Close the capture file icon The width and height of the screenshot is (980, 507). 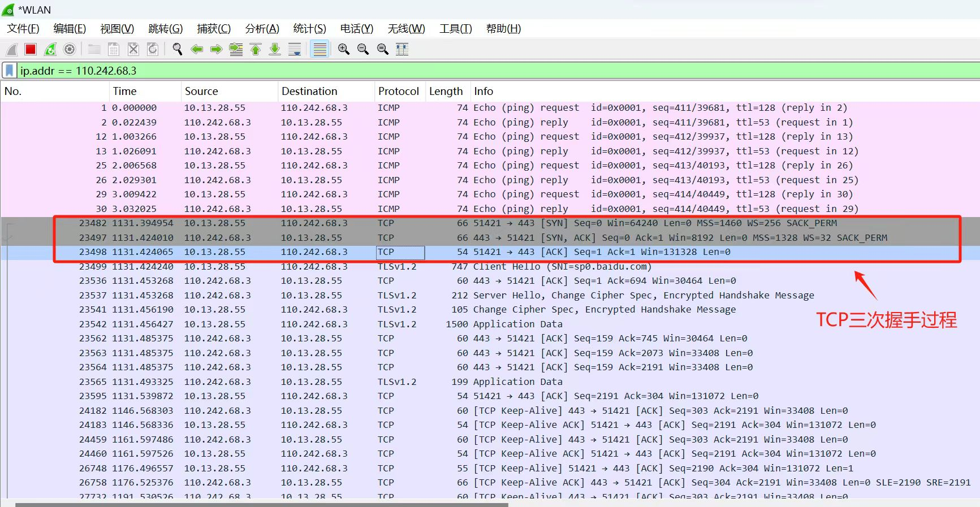tap(133, 50)
